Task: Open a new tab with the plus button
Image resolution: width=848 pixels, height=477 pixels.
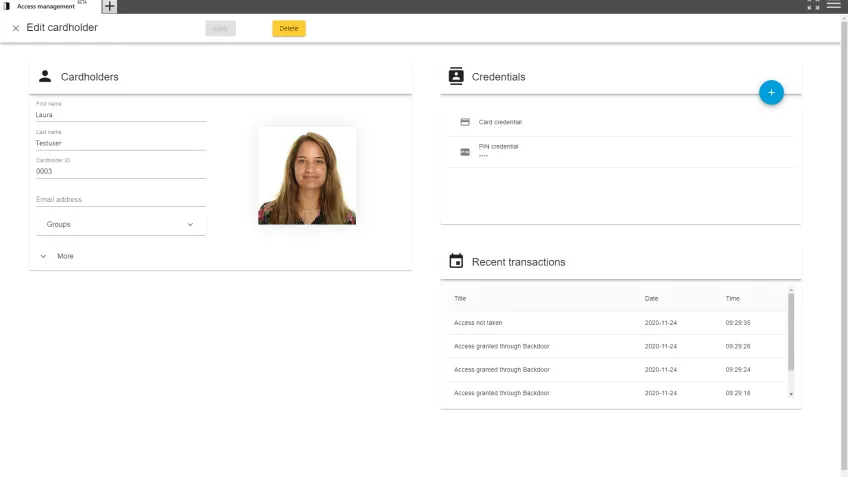Action: click(x=109, y=6)
